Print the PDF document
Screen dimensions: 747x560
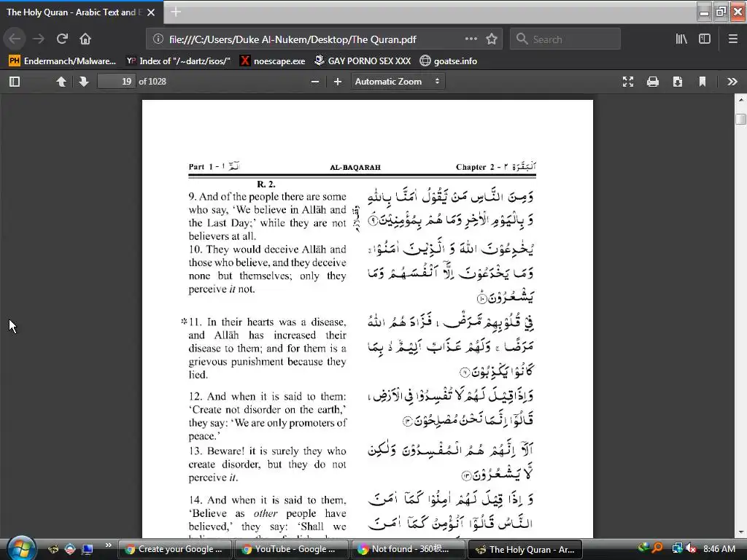[x=653, y=82]
